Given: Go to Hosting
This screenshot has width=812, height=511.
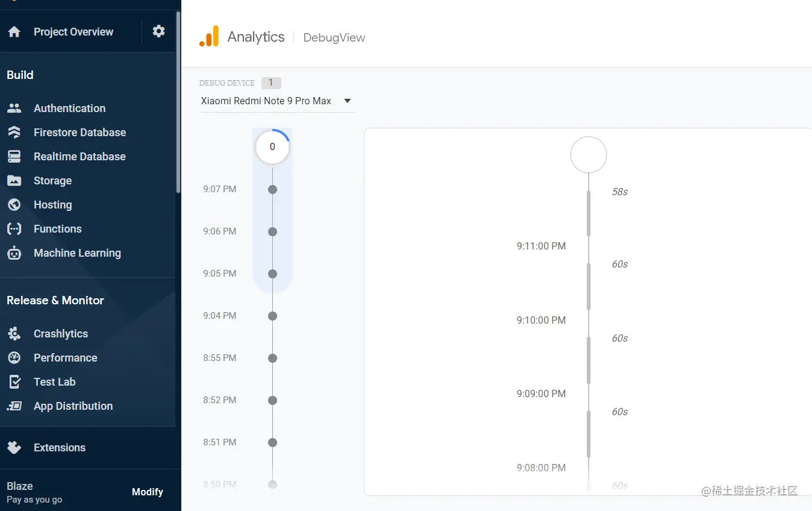Looking at the screenshot, I should coord(52,205).
